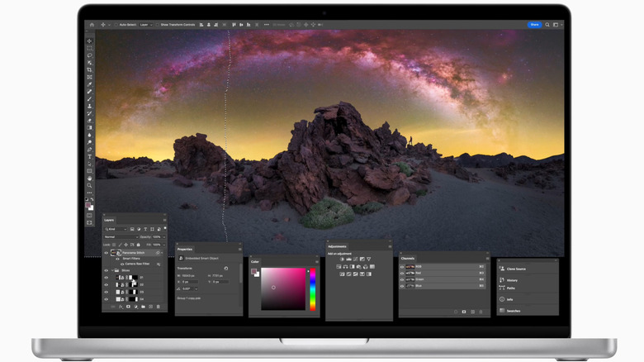
Task: Select the Hand tool
Action: 89,179
